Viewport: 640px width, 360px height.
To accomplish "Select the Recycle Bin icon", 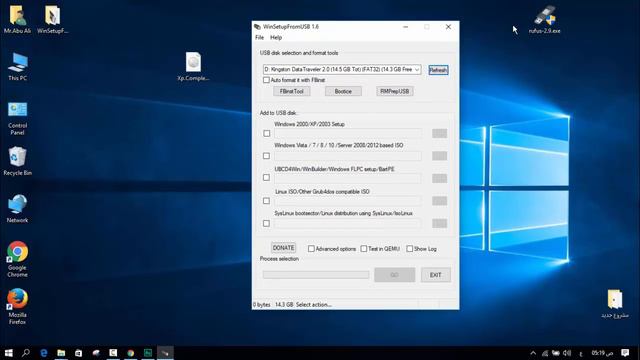I will coord(18,161).
